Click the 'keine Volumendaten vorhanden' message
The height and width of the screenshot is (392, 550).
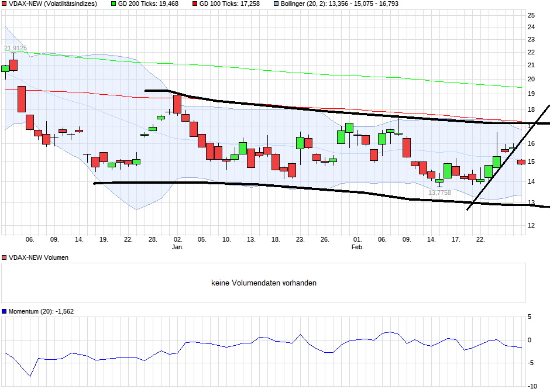pyautogui.click(x=264, y=283)
